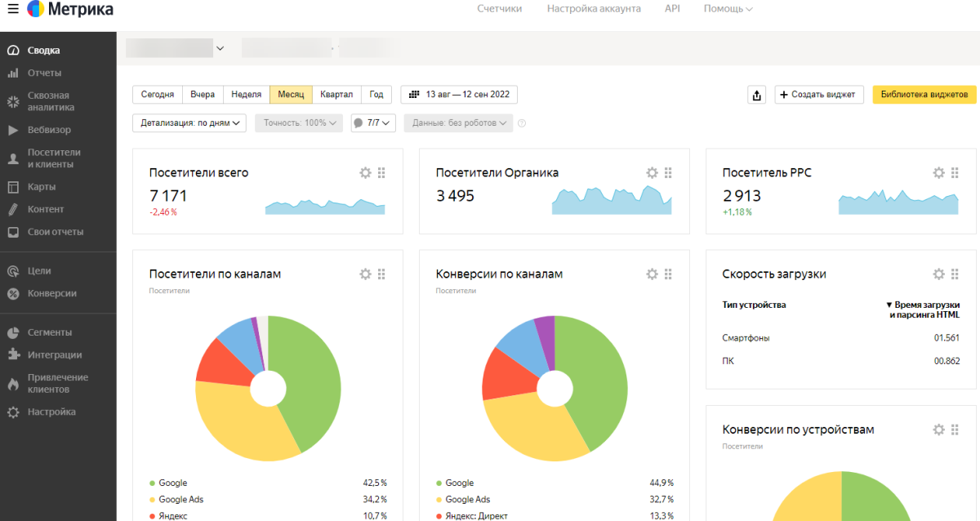This screenshot has width=980, height=521.
Task: Switch period to Квартал
Action: pyautogui.click(x=336, y=95)
